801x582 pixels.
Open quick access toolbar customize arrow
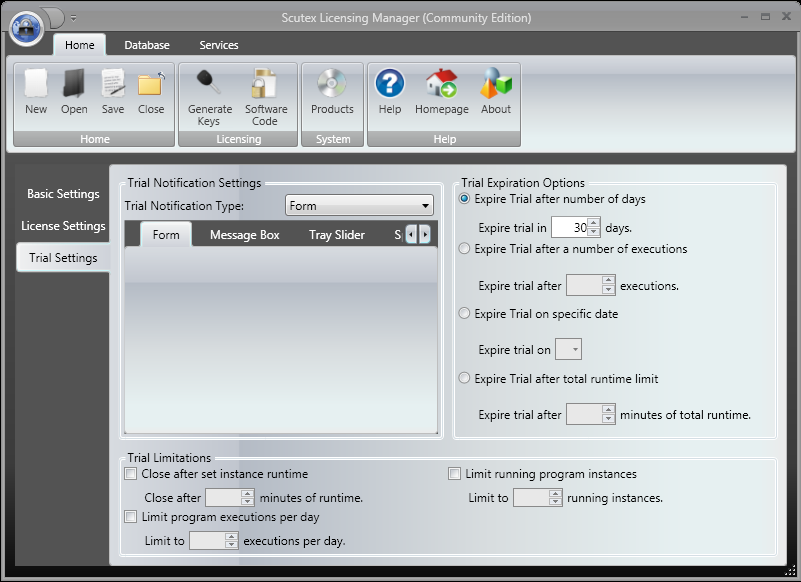pos(74,18)
